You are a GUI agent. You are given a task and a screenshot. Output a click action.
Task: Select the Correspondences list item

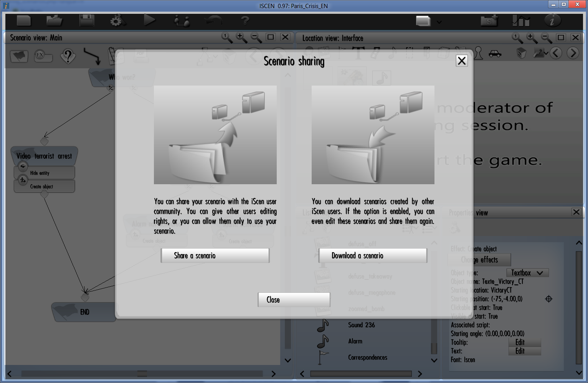[367, 357]
